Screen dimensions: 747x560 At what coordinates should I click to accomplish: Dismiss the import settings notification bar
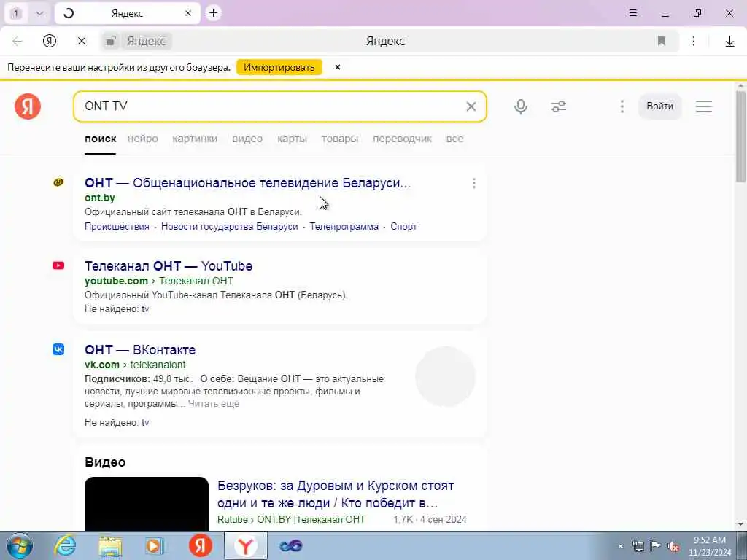coord(337,67)
